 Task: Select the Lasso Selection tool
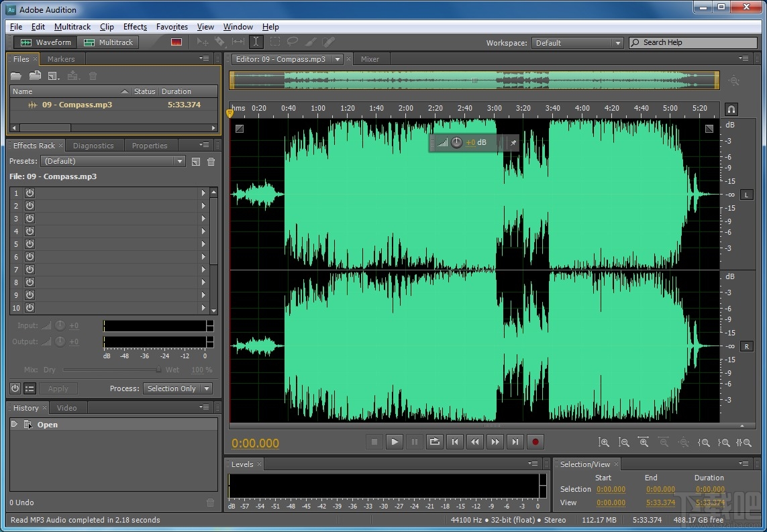coord(292,42)
